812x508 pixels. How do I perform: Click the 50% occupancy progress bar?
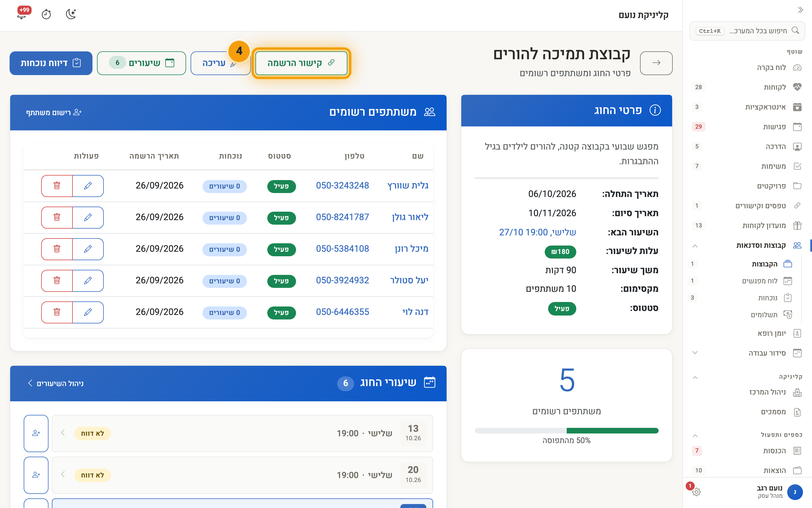566,431
